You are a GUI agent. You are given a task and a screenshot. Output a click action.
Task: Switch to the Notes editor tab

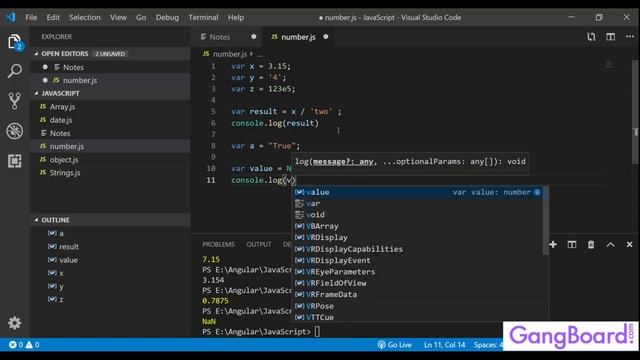[227, 37]
